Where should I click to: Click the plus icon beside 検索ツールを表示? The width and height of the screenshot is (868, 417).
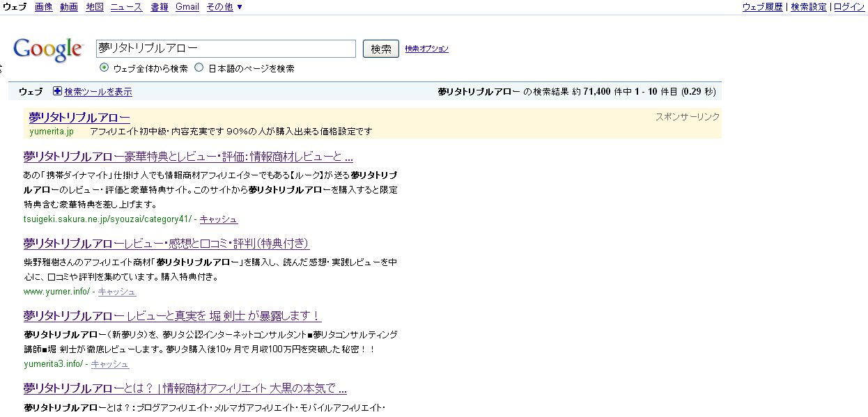[x=58, y=91]
